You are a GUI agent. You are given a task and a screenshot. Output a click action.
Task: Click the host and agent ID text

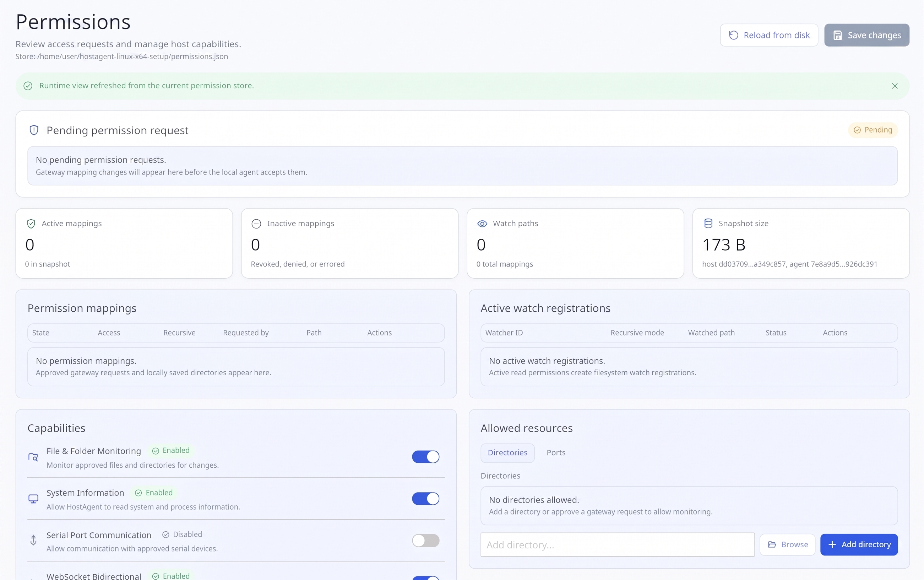pos(789,264)
